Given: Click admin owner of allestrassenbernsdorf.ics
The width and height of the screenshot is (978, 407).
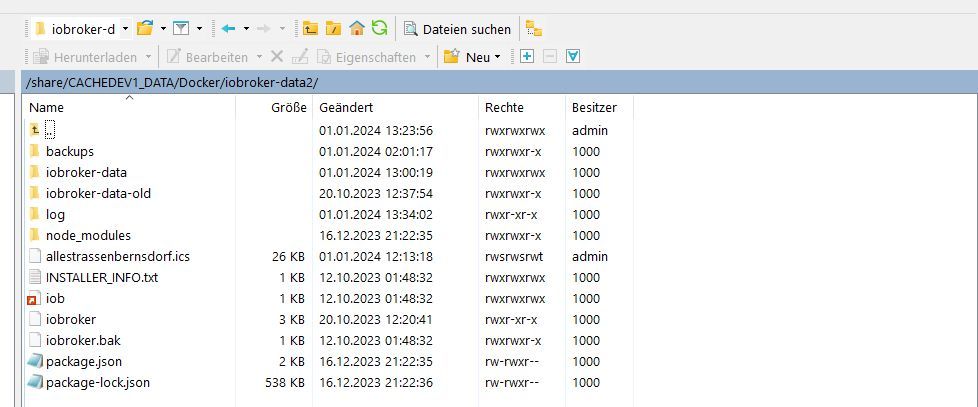Looking at the screenshot, I should [x=589, y=256].
